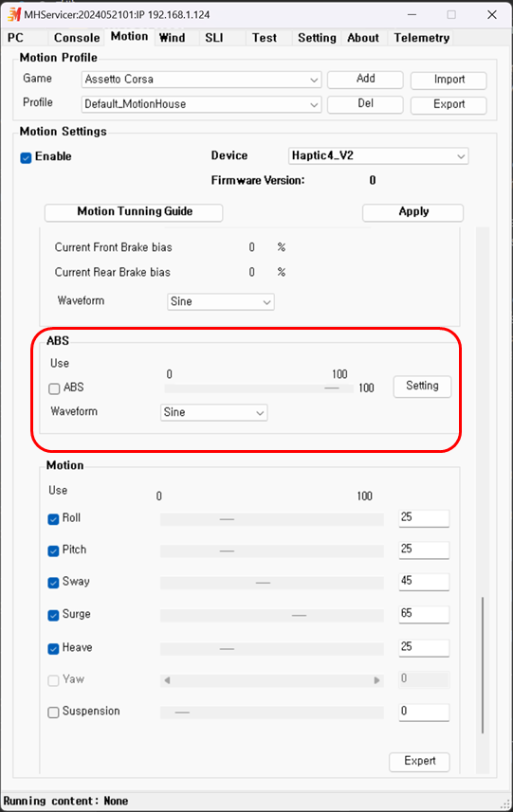Expand the Profile dropdown Default_MotionHouse
The width and height of the screenshot is (513, 812).
pyautogui.click(x=202, y=104)
